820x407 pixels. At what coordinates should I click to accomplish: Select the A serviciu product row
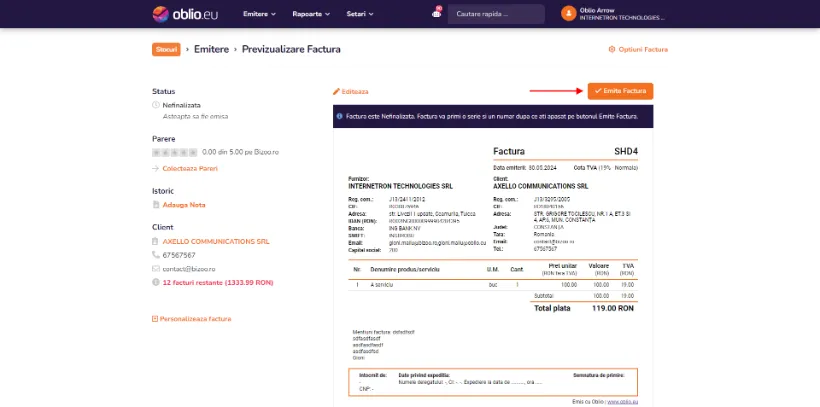coord(493,285)
